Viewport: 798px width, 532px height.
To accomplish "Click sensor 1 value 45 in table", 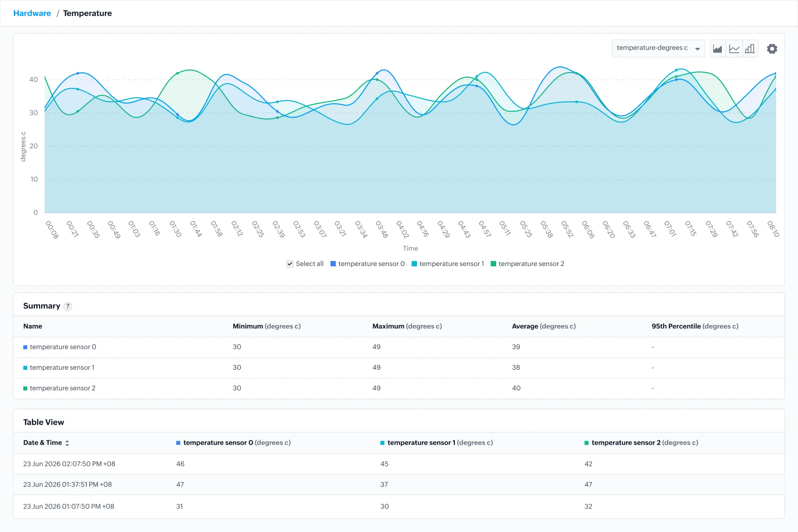I will [384, 464].
